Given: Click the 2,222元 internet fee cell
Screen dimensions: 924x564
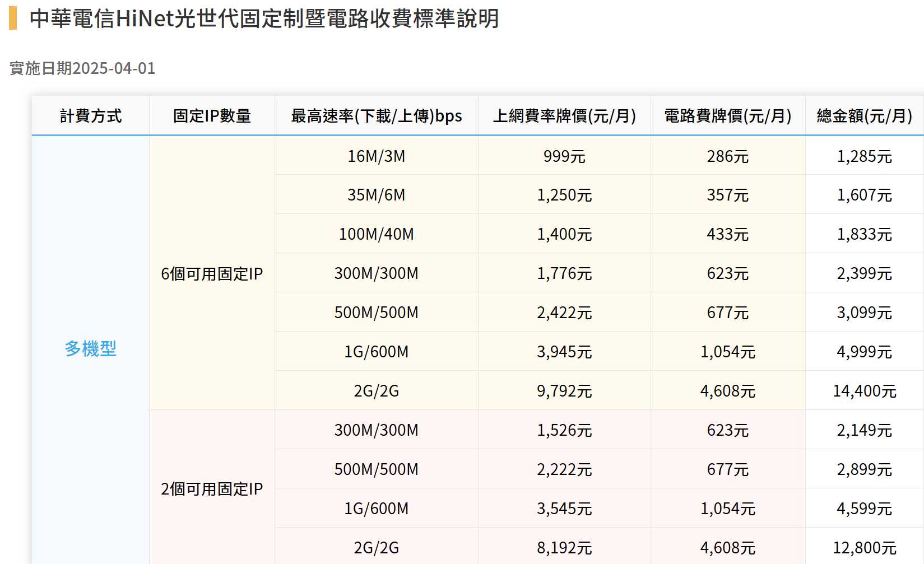Looking at the screenshot, I should (x=564, y=469).
